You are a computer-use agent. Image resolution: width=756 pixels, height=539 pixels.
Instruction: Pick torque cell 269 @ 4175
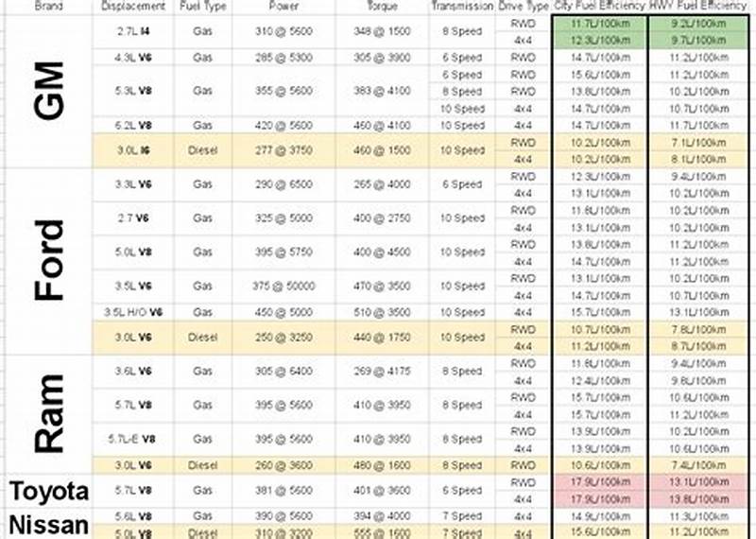tap(382, 371)
